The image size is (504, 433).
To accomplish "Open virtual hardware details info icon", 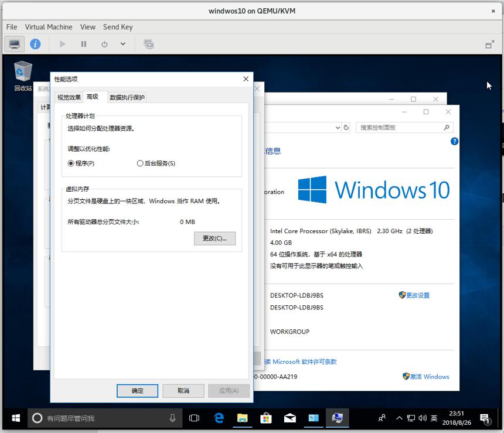I will (35, 44).
